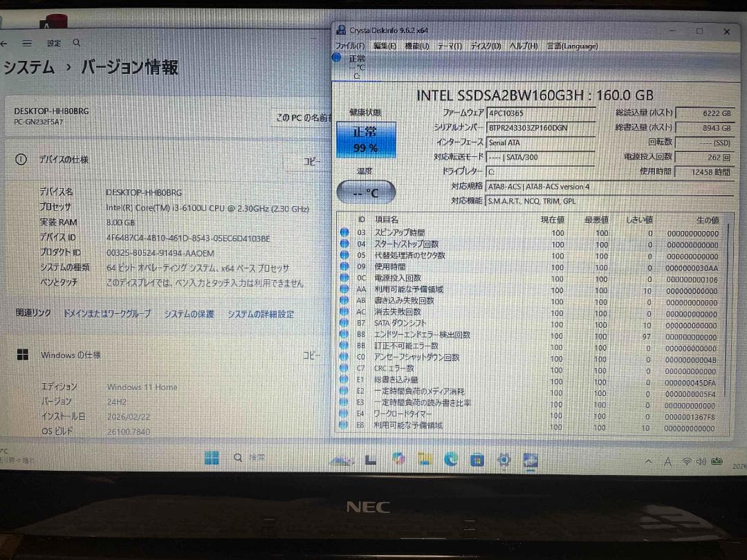Click the temperature gauge showing -- °C
The image size is (747, 560).
[x=367, y=191]
